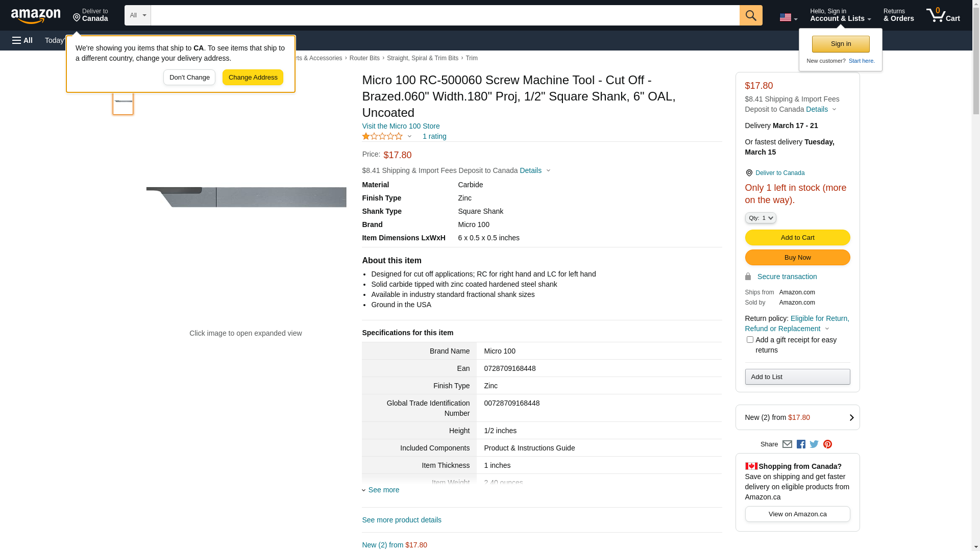This screenshot has width=980, height=551.
Task: Share product on Pinterest icon
Action: (x=827, y=444)
